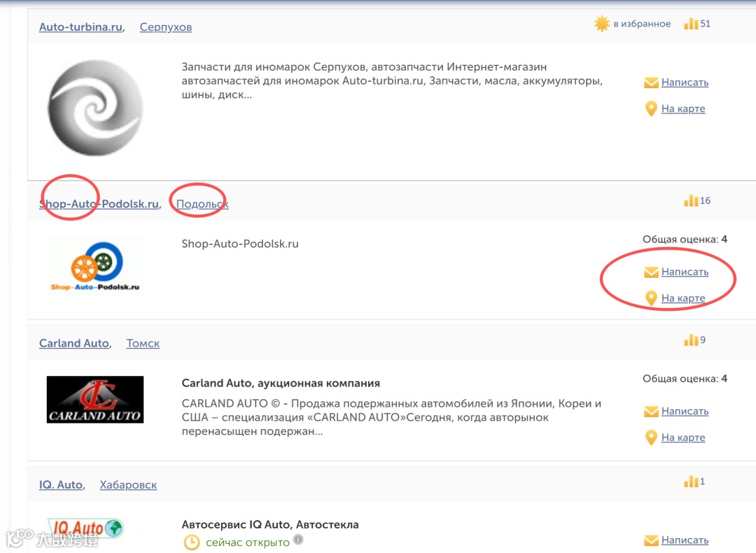Click Написать link for IQ. Auto

click(x=685, y=540)
